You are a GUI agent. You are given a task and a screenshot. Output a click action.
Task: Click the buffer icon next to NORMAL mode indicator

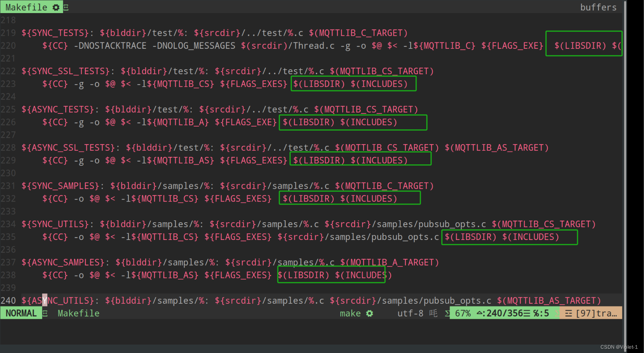[45, 313]
